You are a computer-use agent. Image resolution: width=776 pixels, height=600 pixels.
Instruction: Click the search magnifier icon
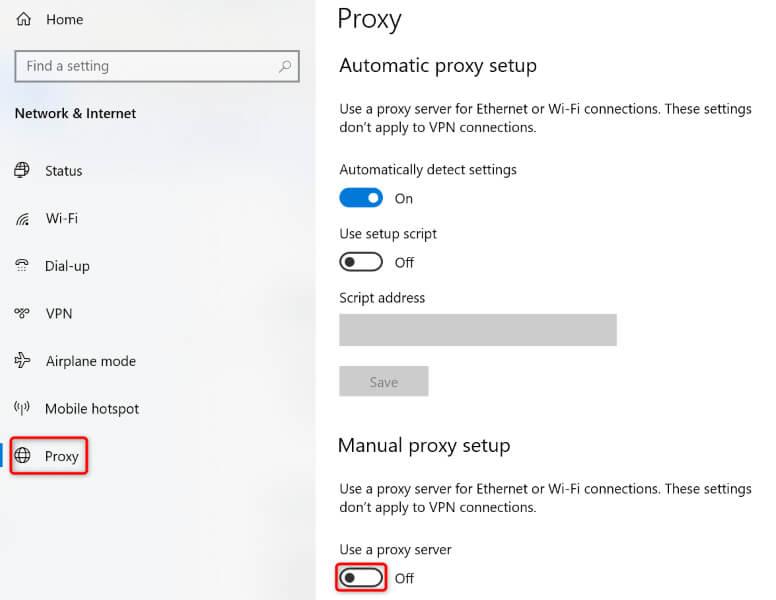285,67
